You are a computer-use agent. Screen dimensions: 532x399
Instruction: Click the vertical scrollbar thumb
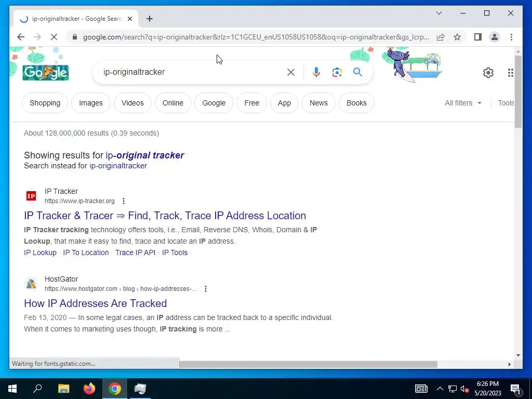coord(518,91)
